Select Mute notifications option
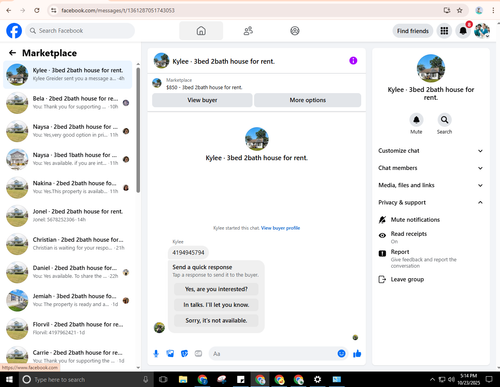This screenshot has height=387, width=500. pos(430,220)
